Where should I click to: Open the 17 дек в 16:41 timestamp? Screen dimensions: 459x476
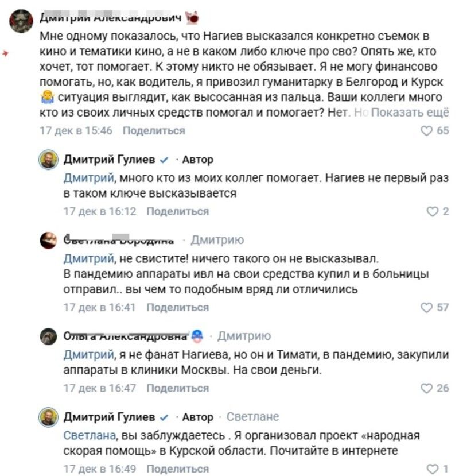(x=99, y=308)
